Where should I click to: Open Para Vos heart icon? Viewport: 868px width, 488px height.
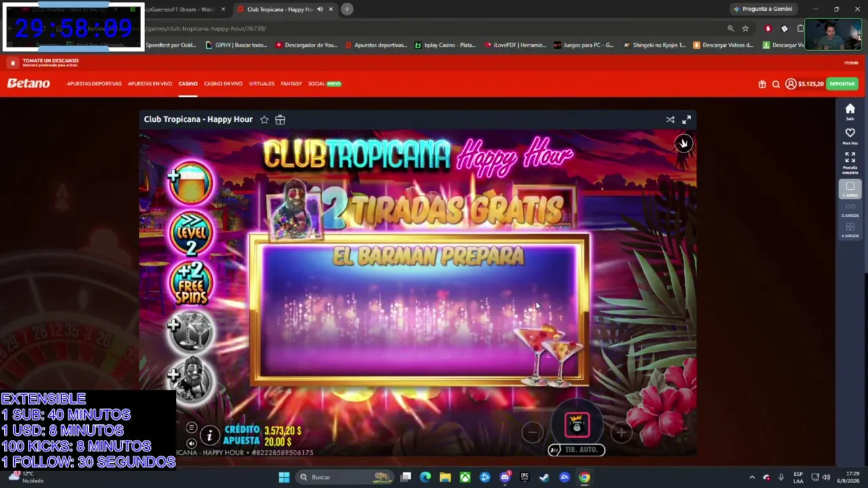coord(850,136)
